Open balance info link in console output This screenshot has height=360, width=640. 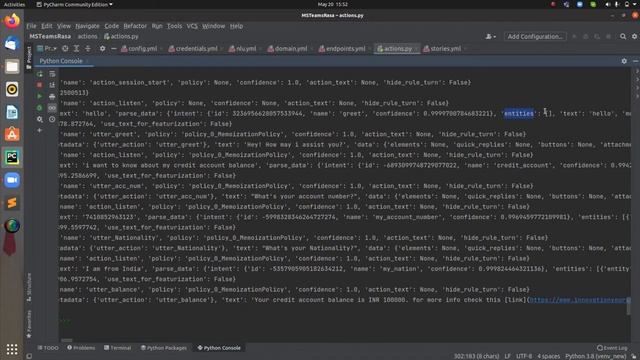tap(580, 300)
